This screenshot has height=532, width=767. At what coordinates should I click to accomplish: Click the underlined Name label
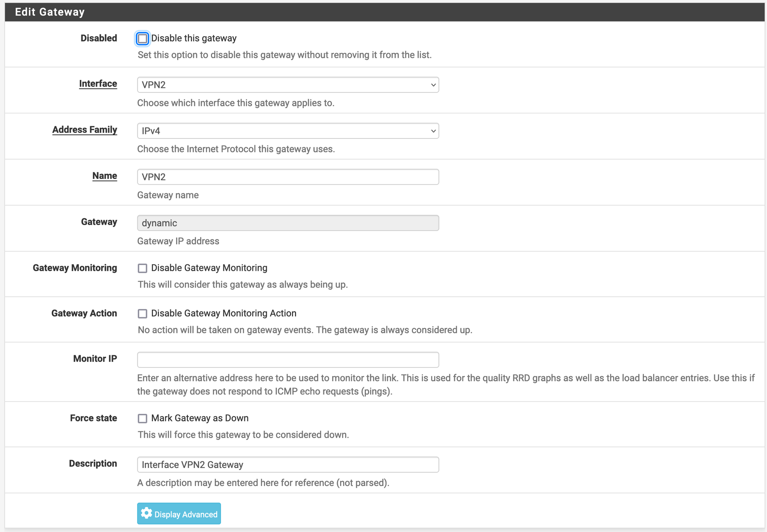pyautogui.click(x=104, y=176)
